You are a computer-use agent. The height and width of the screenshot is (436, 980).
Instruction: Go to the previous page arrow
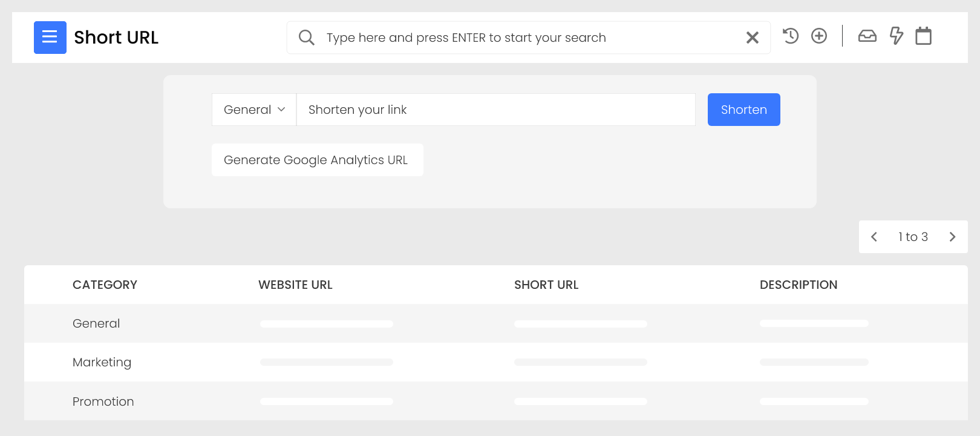point(874,237)
